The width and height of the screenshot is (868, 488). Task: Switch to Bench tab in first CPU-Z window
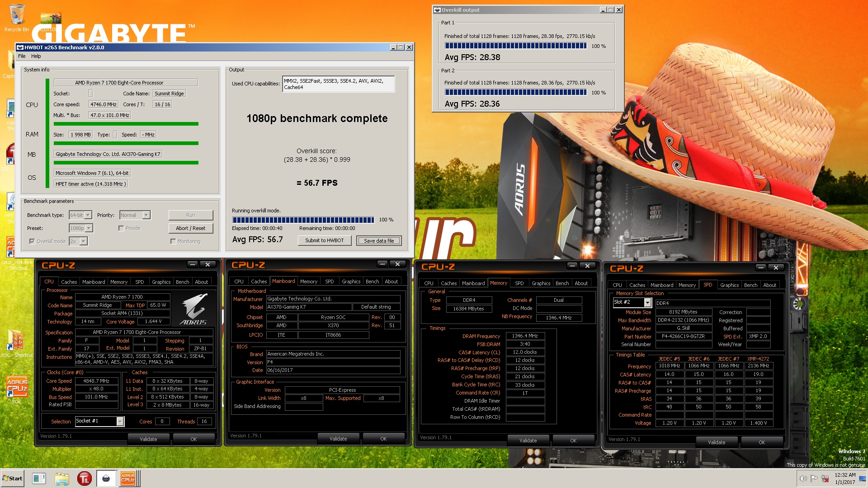tap(183, 282)
